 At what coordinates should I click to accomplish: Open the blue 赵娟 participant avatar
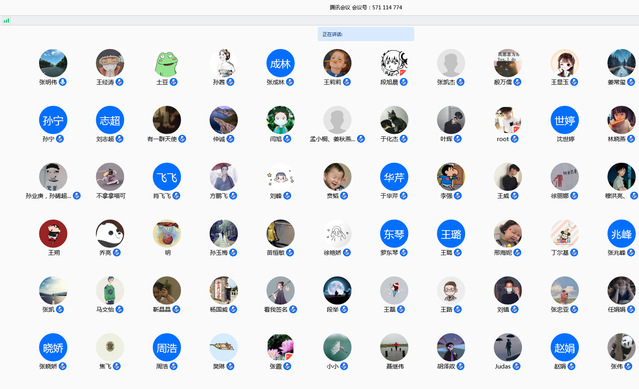tap(564, 347)
